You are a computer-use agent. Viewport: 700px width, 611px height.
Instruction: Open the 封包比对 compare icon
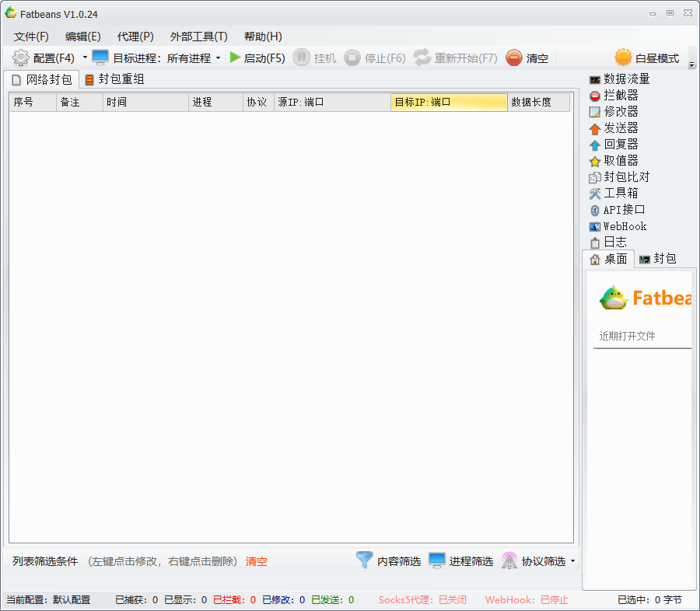(595, 178)
